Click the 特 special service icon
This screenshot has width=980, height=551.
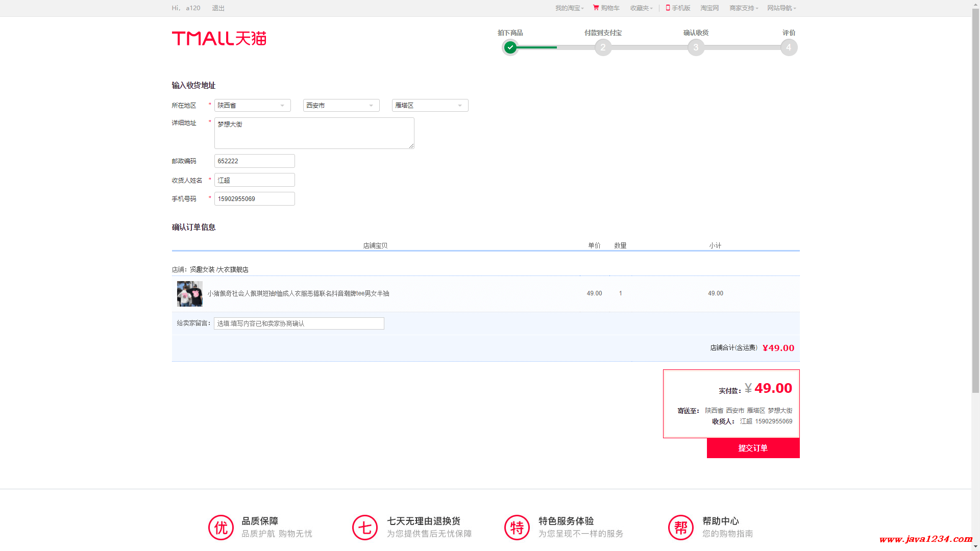pos(517,527)
